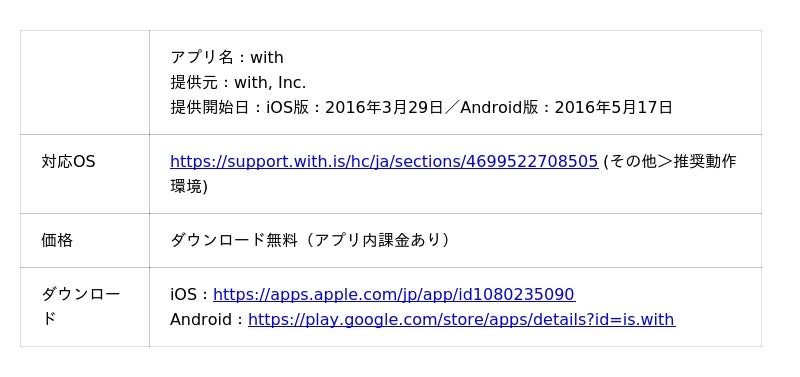Click the ダウンロード無料（アプリ内課金あり） text
The image size is (800, 377).
pos(310,240)
